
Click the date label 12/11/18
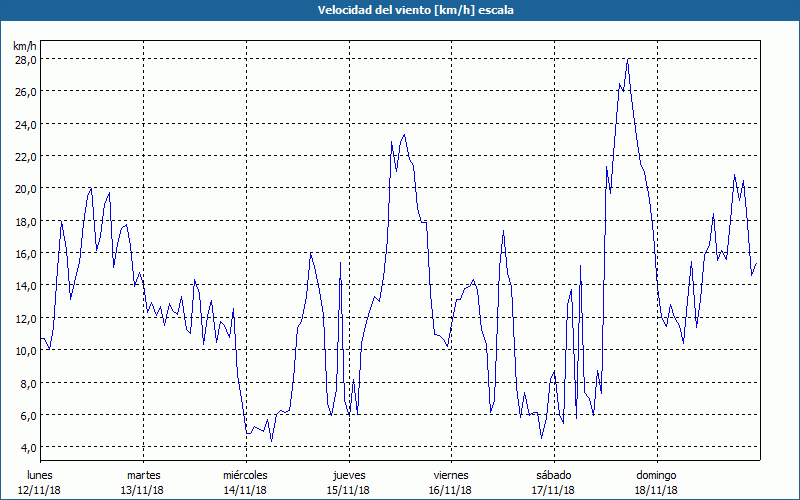click(x=39, y=490)
